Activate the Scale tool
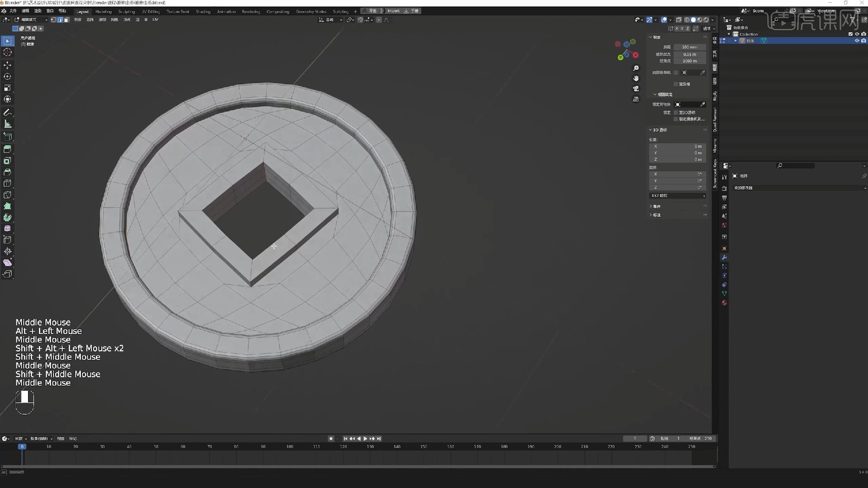 [7, 88]
